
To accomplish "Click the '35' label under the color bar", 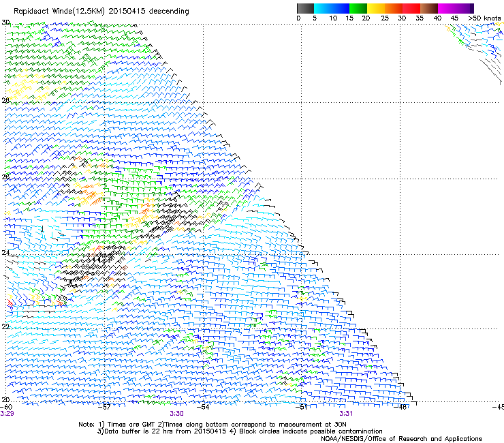I will tap(420, 18).
